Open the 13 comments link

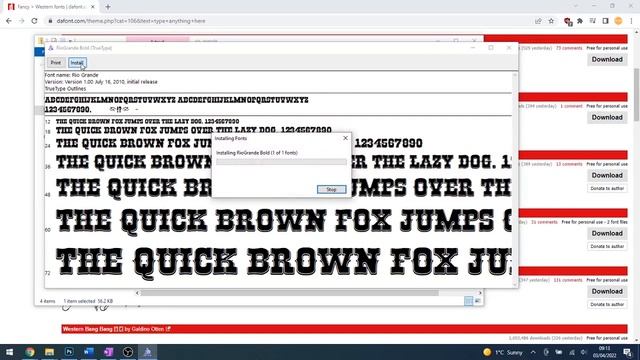click(x=569, y=164)
